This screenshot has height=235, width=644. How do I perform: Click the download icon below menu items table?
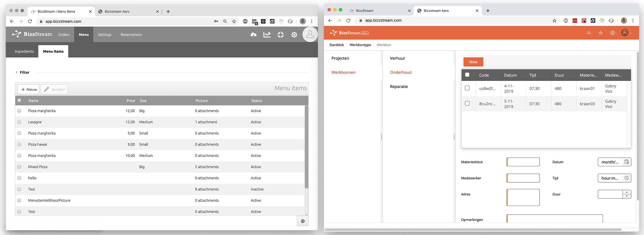(x=303, y=221)
